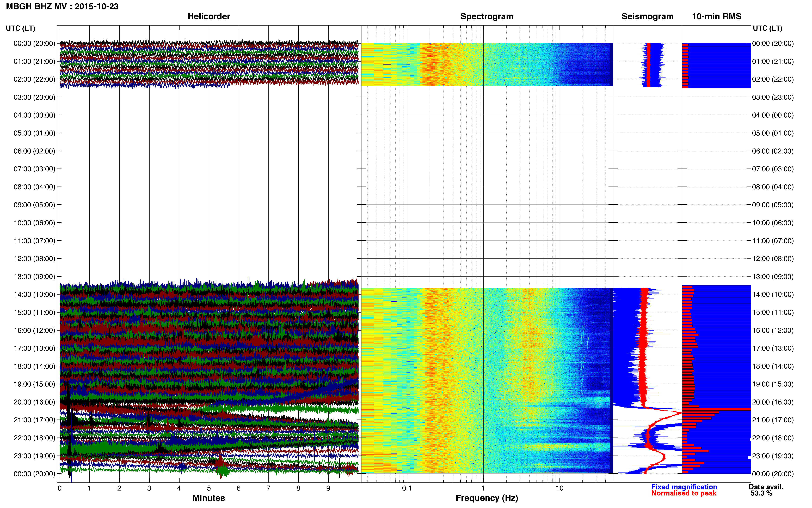Click minute tick 0 on the helicorder axis
The image size is (812, 508).
(x=59, y=488)
